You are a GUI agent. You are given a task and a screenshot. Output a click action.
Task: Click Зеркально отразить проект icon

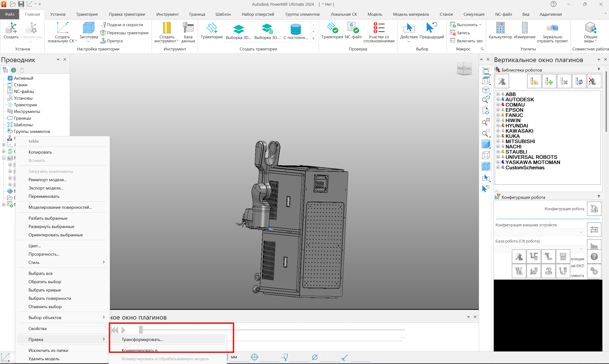(x=552, y=28)
